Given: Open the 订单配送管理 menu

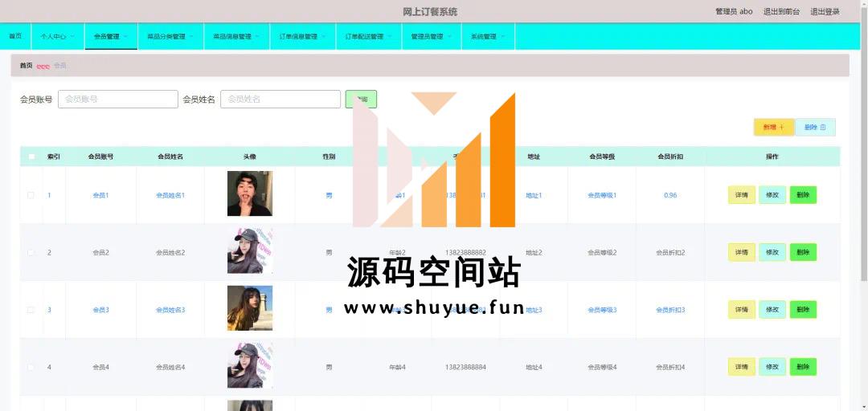Looking at the screenshot, I should pyautogui.click(x=369, y=36).
